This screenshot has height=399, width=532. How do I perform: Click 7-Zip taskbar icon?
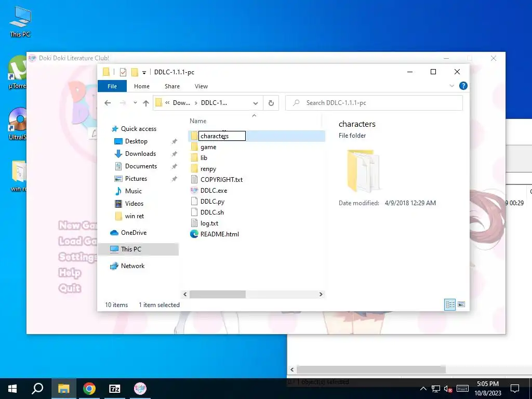[x=115, y=389]
